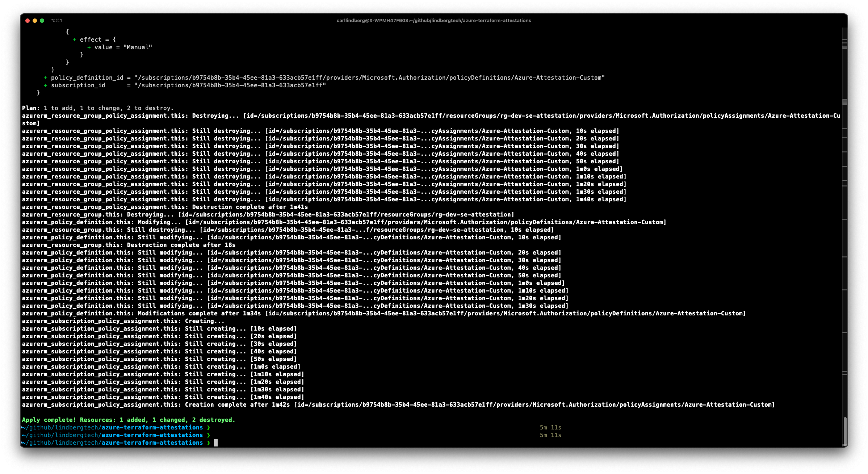Click the yellow minimize window button
868x474 pixels.
click(35, 21)
